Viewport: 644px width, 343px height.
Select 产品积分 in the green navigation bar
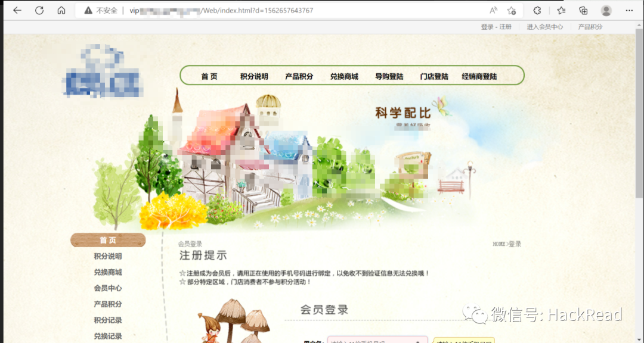pos(299,76)
